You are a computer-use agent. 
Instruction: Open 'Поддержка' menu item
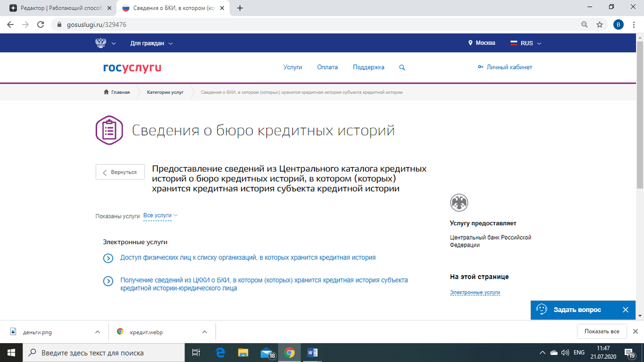pyautogui.click(x=369, y=68)
